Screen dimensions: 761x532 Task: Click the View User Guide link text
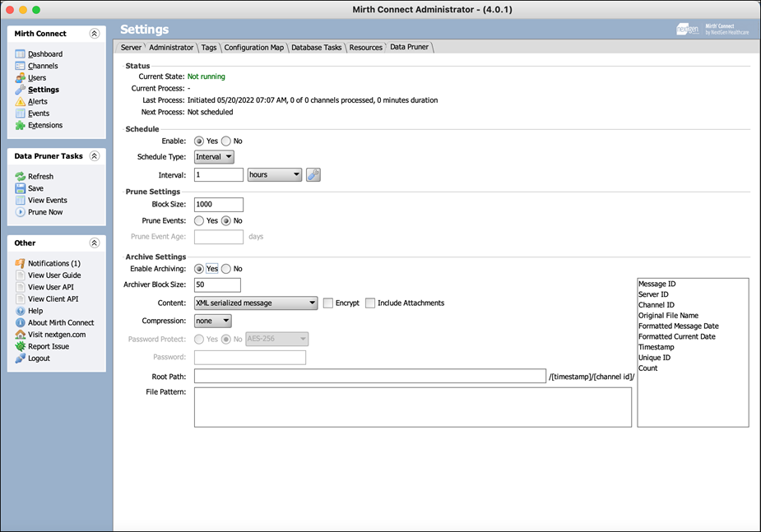54,275
